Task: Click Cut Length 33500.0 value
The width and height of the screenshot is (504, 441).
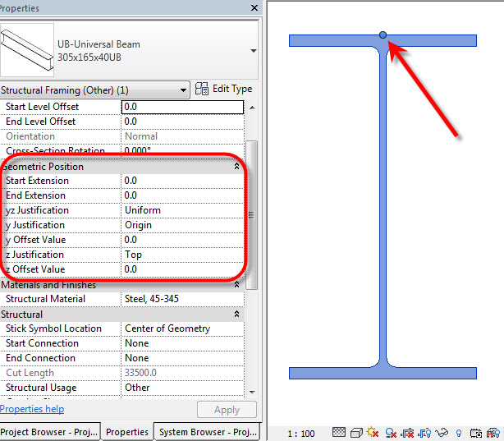Action: (x=182, y=373)
